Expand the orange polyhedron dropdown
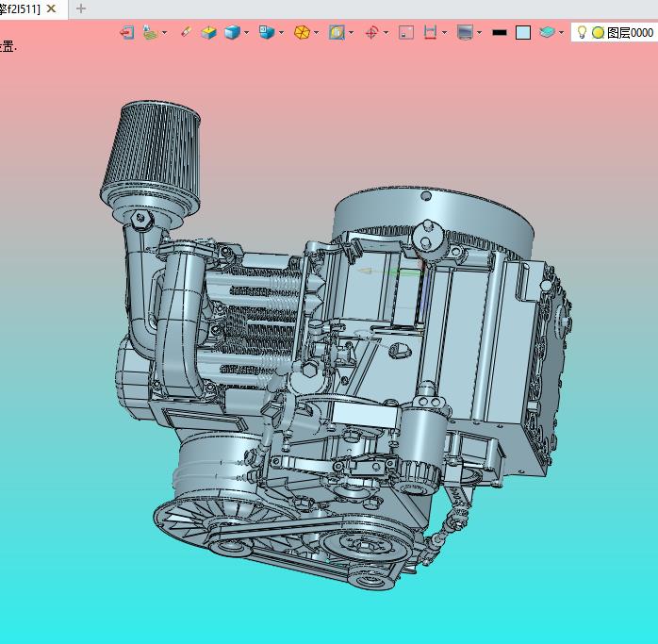Viewport: 658px width, 644px height. pyautogui.click(x=316, y=32)
